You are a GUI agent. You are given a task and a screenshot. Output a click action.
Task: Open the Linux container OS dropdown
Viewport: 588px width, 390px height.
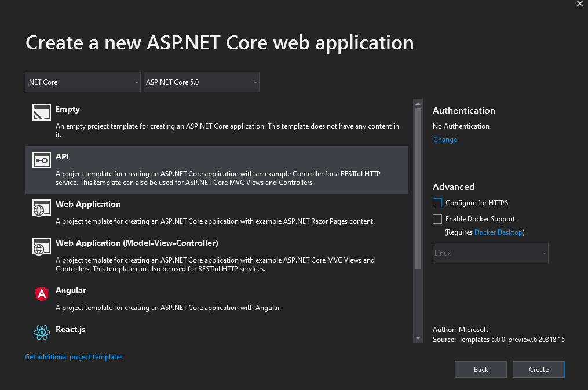(490, 253)
